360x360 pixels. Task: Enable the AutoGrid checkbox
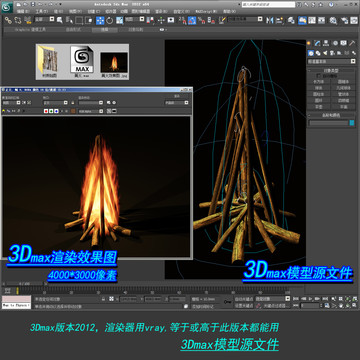(x=319, y=76)
